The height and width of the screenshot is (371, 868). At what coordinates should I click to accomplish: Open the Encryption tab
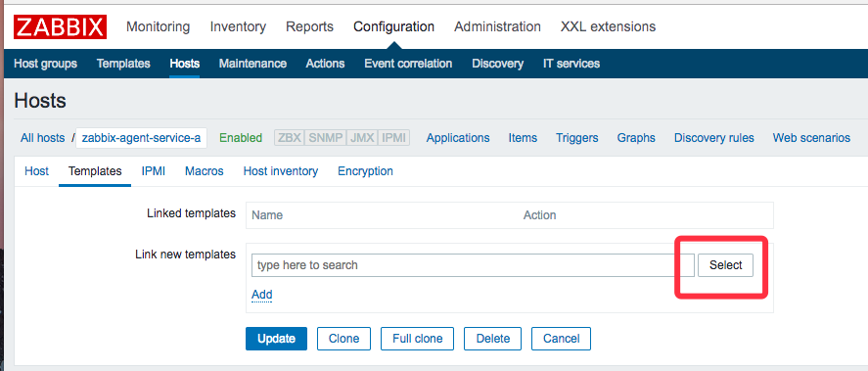[365, 171]
